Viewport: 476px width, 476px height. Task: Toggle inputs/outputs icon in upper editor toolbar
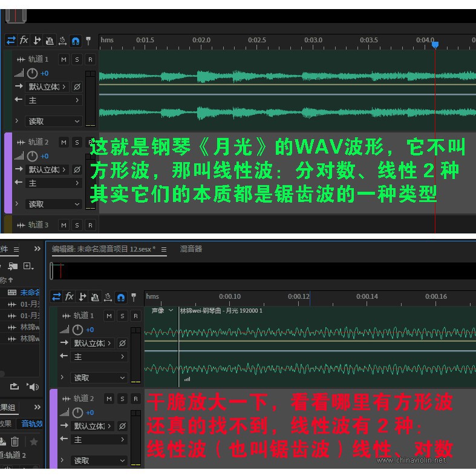11,41
